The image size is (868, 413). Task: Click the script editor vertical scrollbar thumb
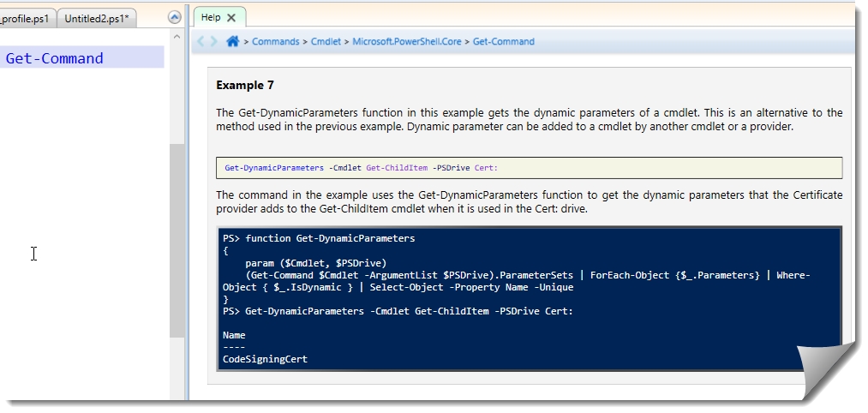click(177, 240)
